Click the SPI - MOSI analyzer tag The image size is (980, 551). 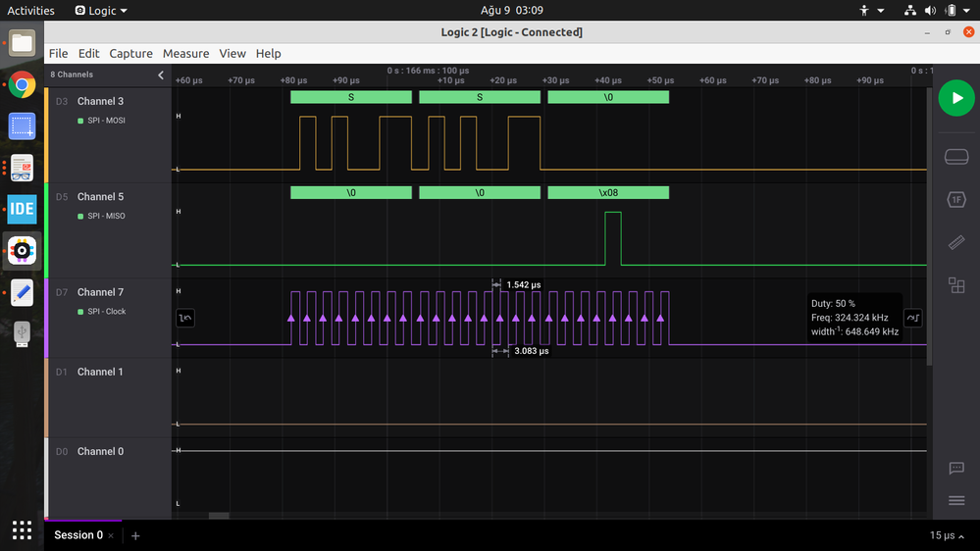click(101, 121)
